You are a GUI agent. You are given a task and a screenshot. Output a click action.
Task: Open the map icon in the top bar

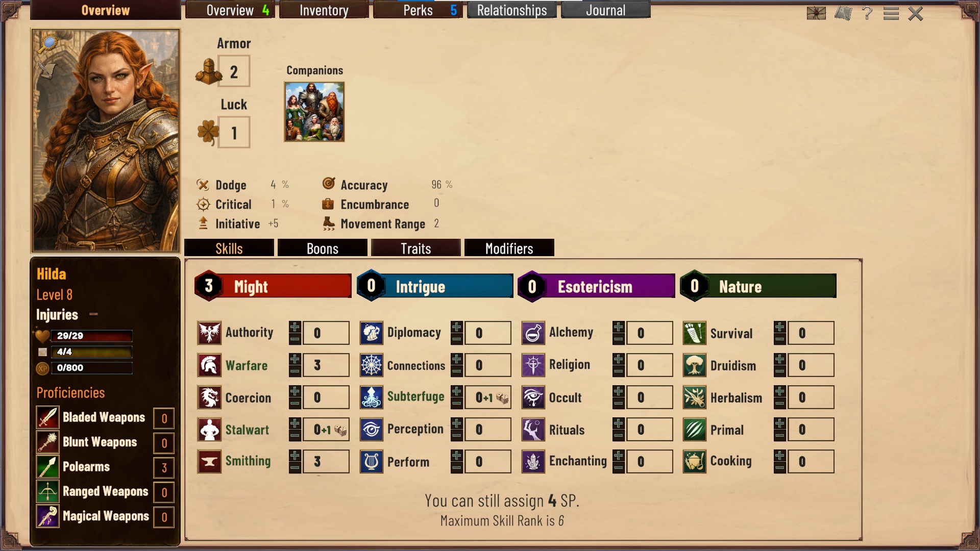pyautogui.click(x=843, y=13)
